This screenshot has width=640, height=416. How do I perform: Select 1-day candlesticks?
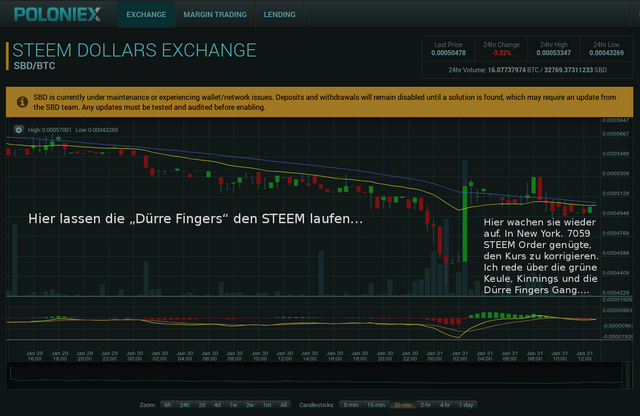click(x=466, y=405)
